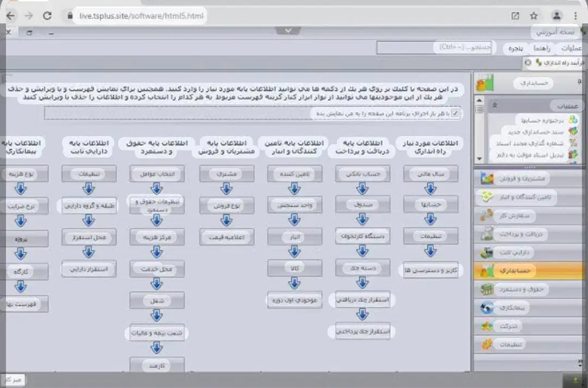Open the سفارش کار module icon
The height and width of the screenshot is (388, 588).
pyautogui.click(x=487, y=215)
